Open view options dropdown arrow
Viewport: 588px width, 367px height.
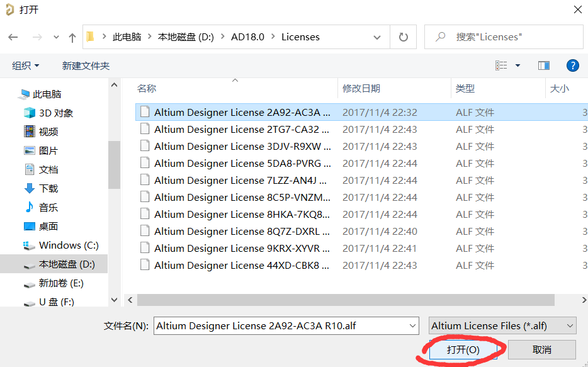(x=518, y=65)
